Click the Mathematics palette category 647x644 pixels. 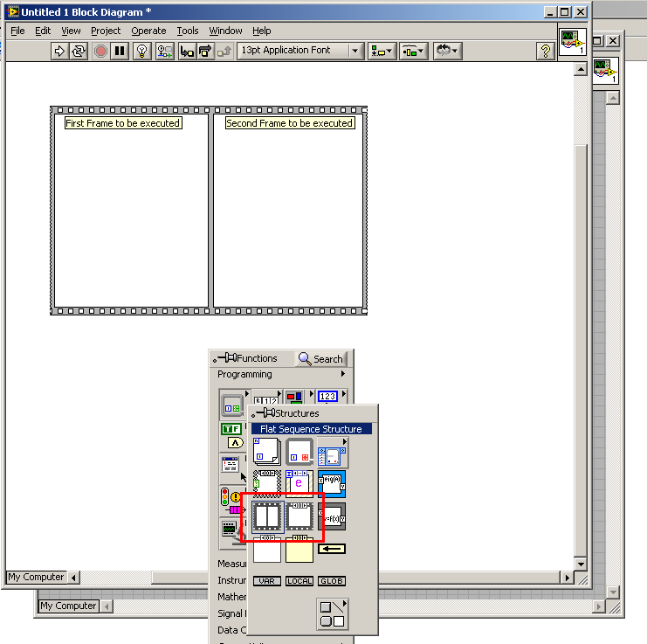pyautogui.click(x=232, y=597)
